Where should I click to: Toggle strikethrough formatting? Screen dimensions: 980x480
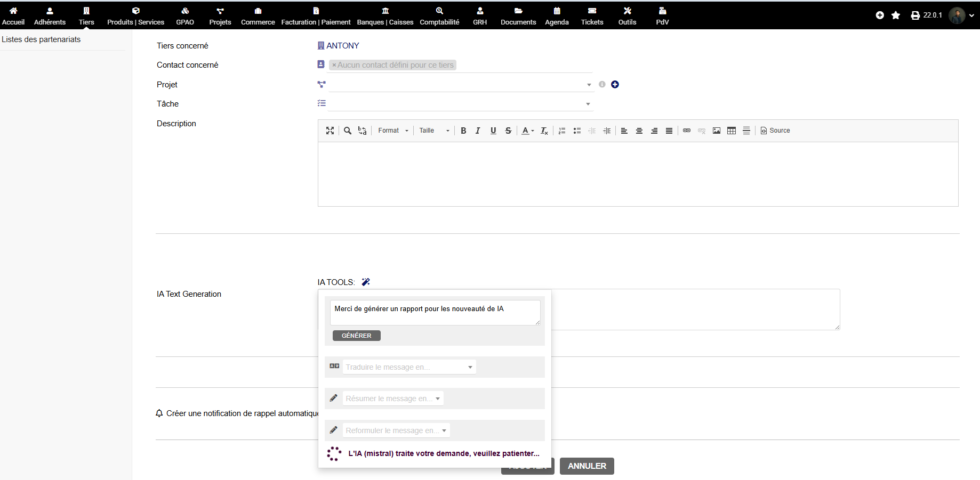pos(508,131)
